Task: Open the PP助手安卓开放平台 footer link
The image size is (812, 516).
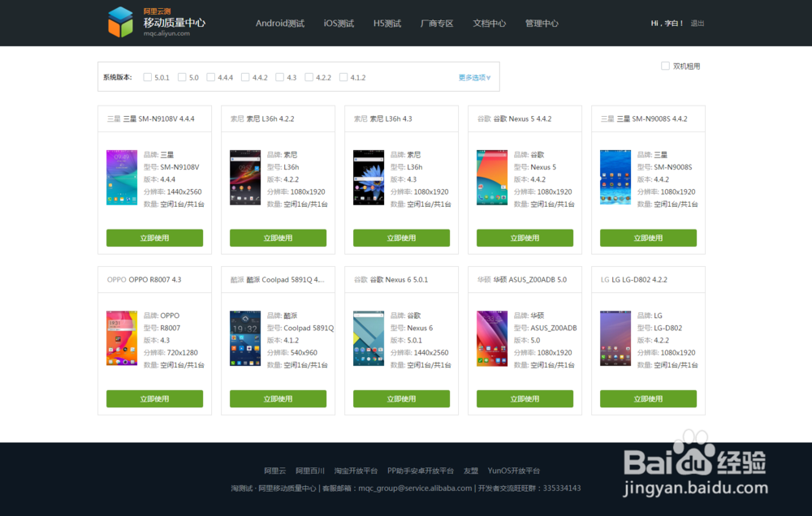Action: (x=421, y=471)
